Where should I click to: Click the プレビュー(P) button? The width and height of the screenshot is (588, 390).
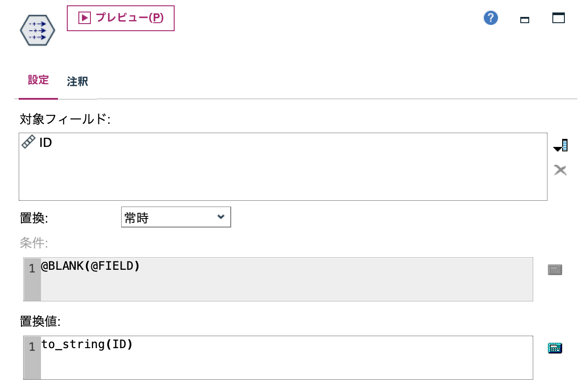(120, 18)
